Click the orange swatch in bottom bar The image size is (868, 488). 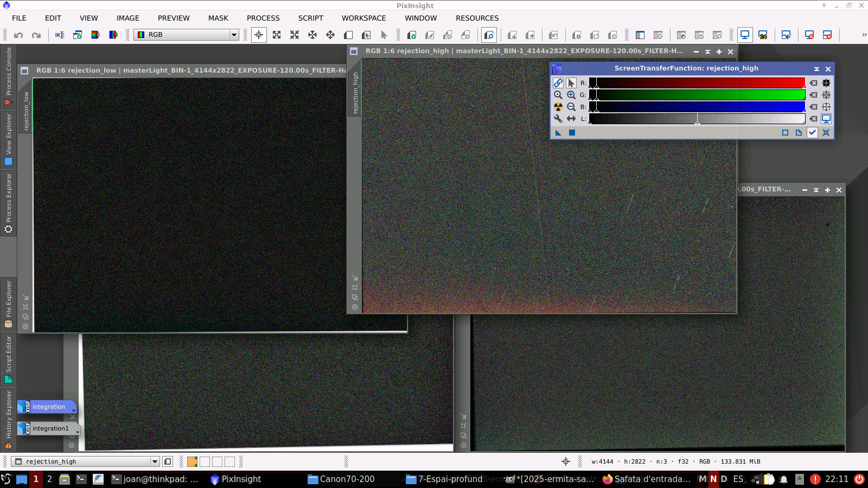coord(192,461)
